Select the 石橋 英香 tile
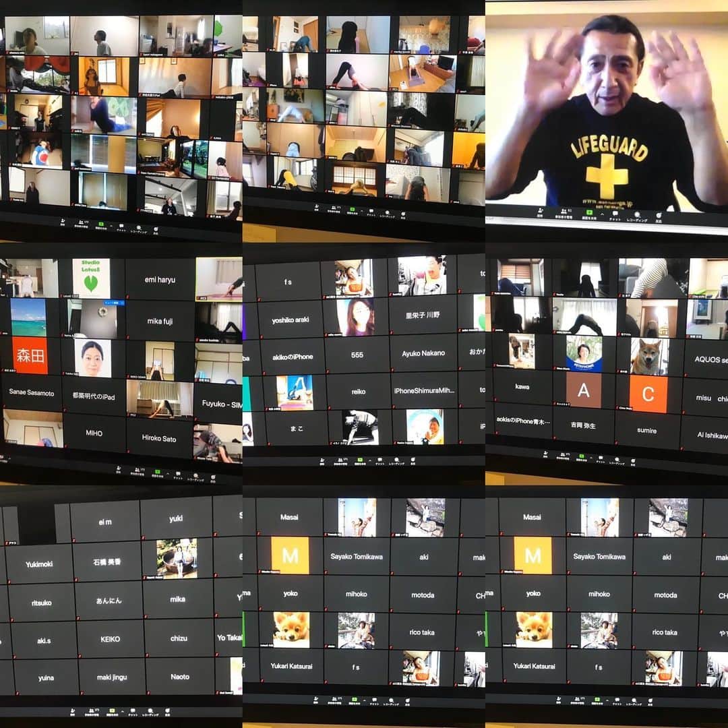Image resolution: width=728 pixels, height=728 pixels. pyautogui.click(x=107, y=562)
